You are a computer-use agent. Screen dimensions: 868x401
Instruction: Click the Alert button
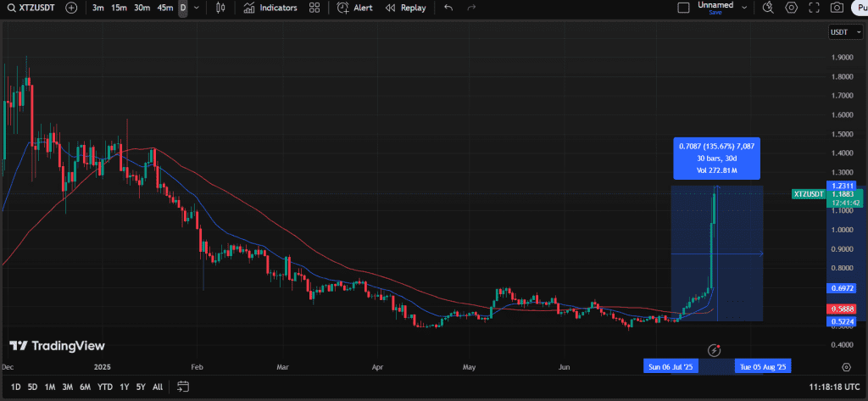click(x=354, y=8)
